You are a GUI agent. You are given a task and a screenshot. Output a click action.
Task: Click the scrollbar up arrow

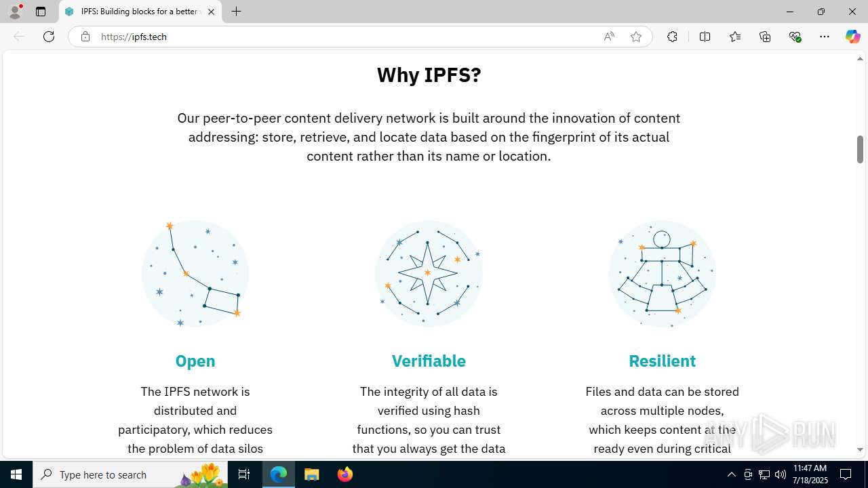point(860,59)
